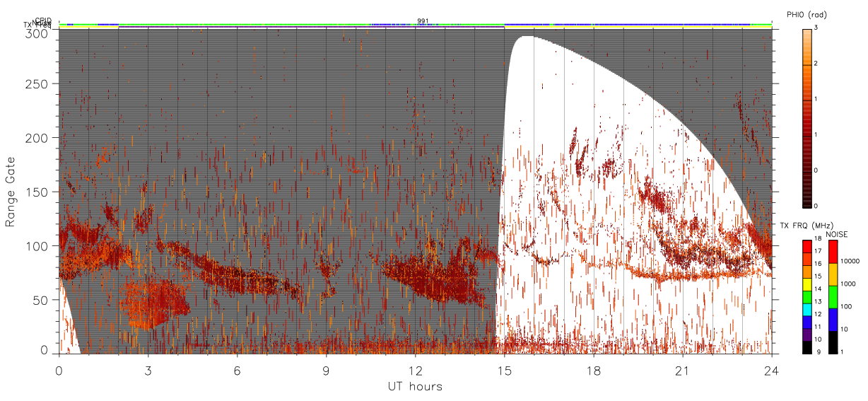Select the black 9 MHz frequency swatch
Image resolution: width=868 pixels, height=401 pixels.
pyautogui.click(x=807, y=347)
